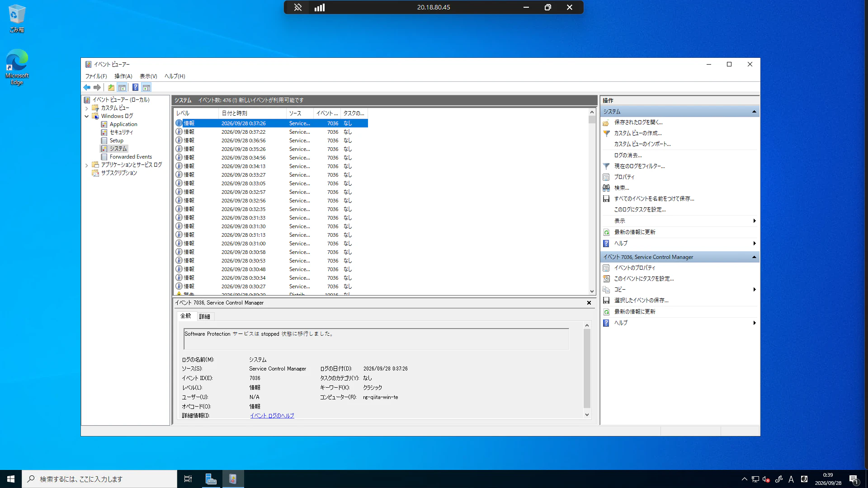
Task: Open the 表示(V) menu
Action: pyautogui.click(x=148, y=76)
